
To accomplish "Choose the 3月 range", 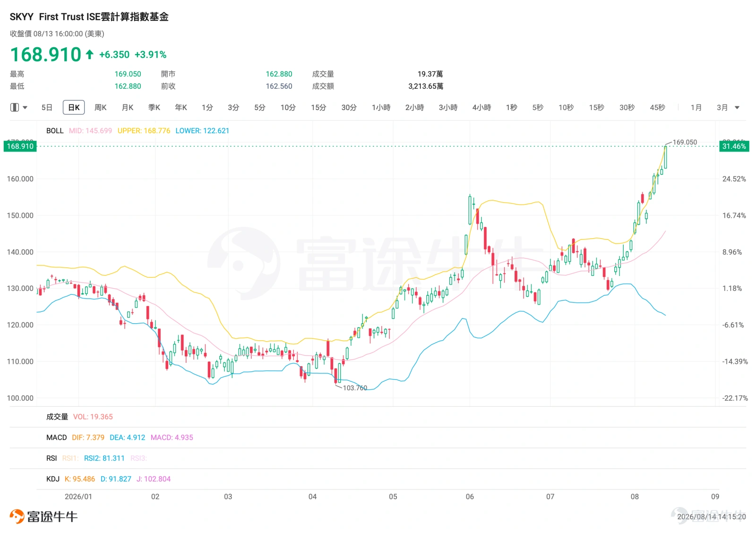I will [722, 108].
